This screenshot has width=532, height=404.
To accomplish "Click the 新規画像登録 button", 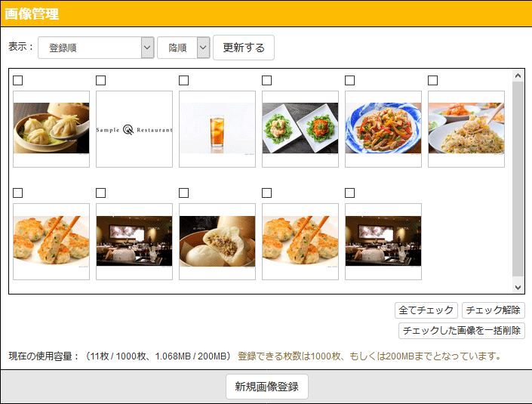I will pos(266,387).
